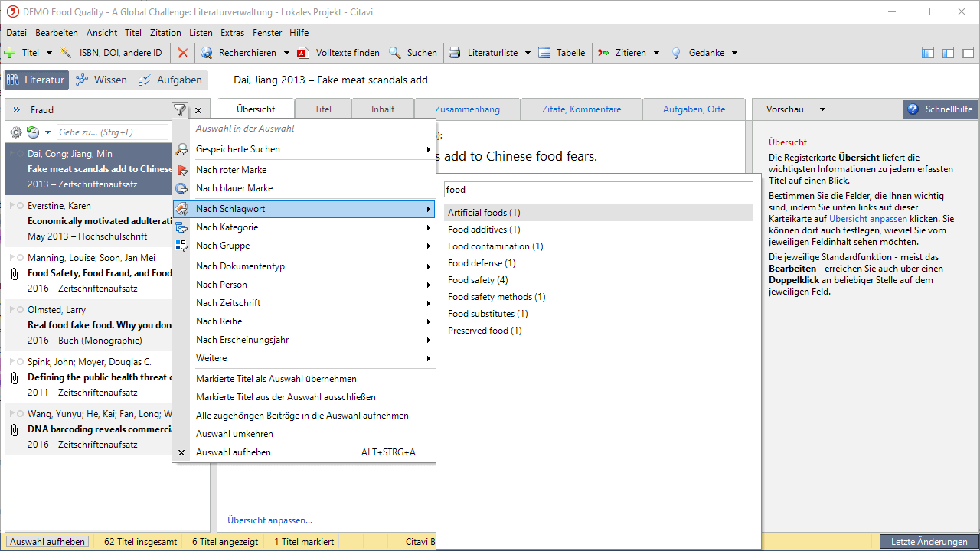Click the Suchen magnifier icon

(395, 53)
